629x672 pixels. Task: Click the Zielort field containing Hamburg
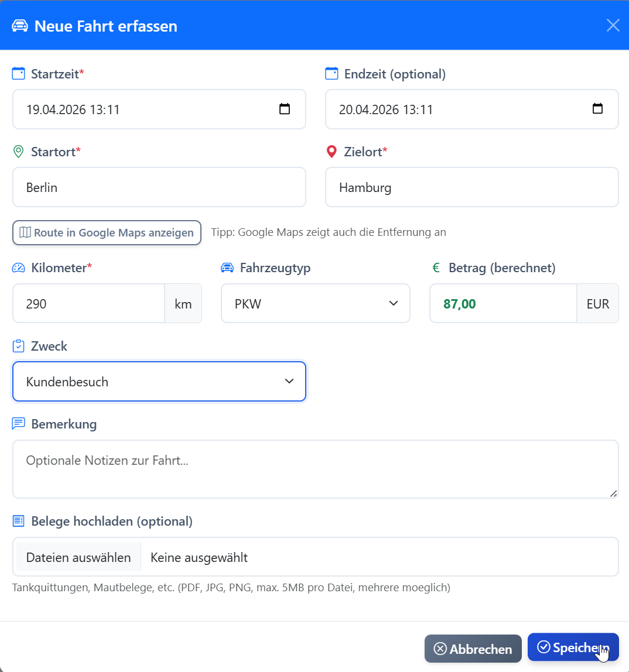click(x=471, y=187)
